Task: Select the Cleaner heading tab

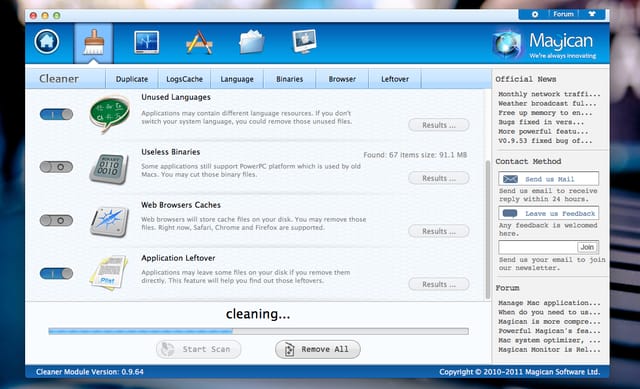Action: [59, 79]
